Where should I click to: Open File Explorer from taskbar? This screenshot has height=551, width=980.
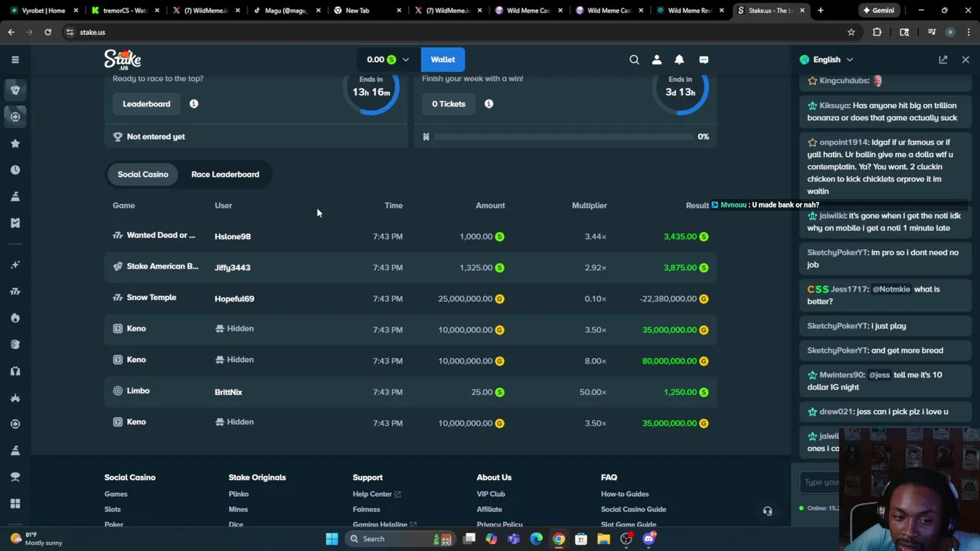pyautogui.click(x=603, y=539)
